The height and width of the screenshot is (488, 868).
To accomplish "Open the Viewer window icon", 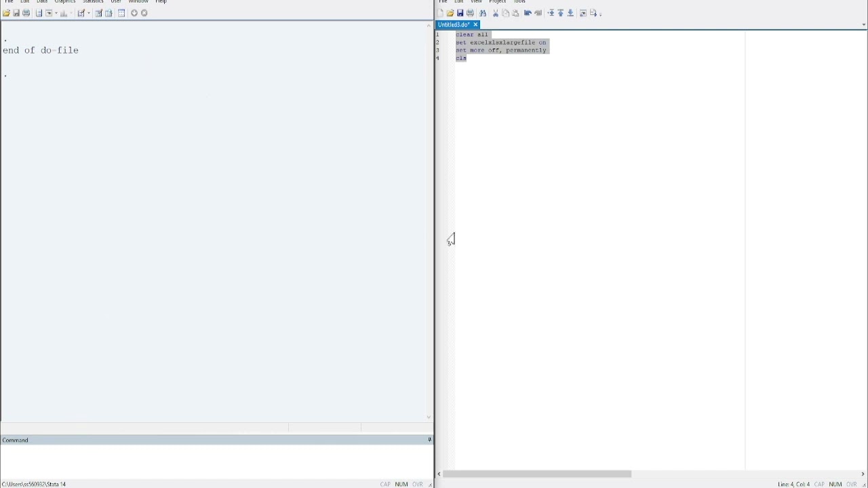I will coord(49,13).
